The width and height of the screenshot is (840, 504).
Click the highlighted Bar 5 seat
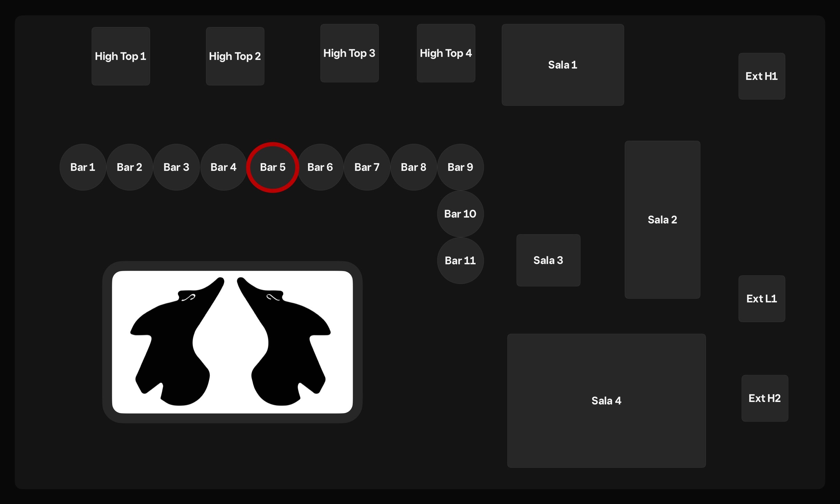(x=272, y=167)
